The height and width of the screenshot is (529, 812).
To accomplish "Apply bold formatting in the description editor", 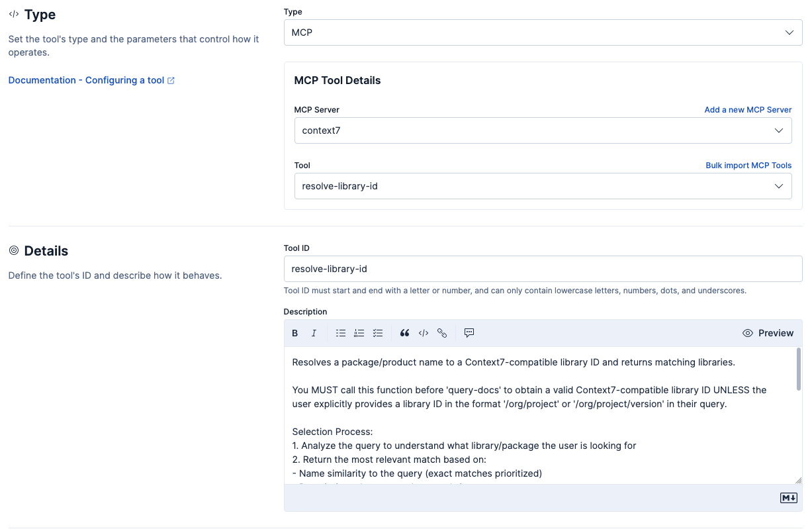I will (294, 333).
